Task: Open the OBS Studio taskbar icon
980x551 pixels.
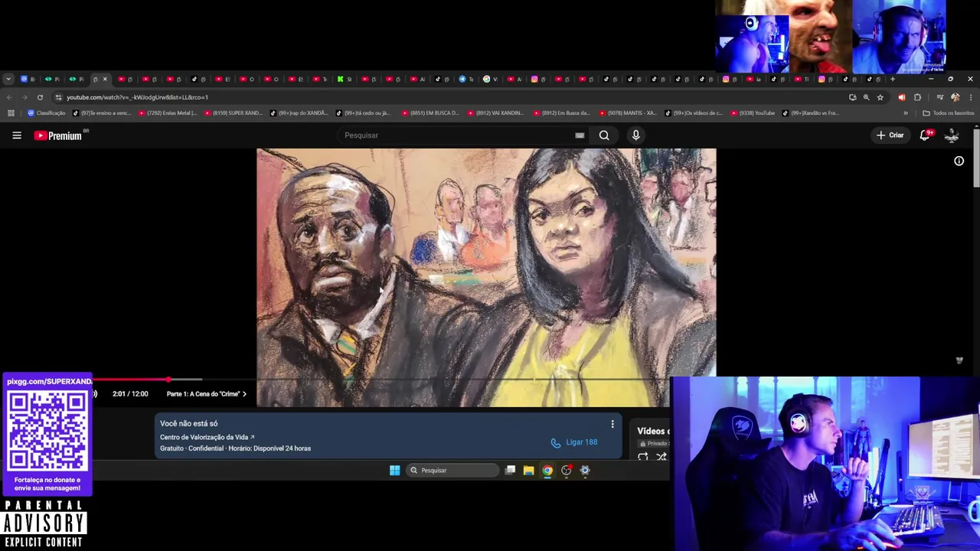Action: (567, 471)
